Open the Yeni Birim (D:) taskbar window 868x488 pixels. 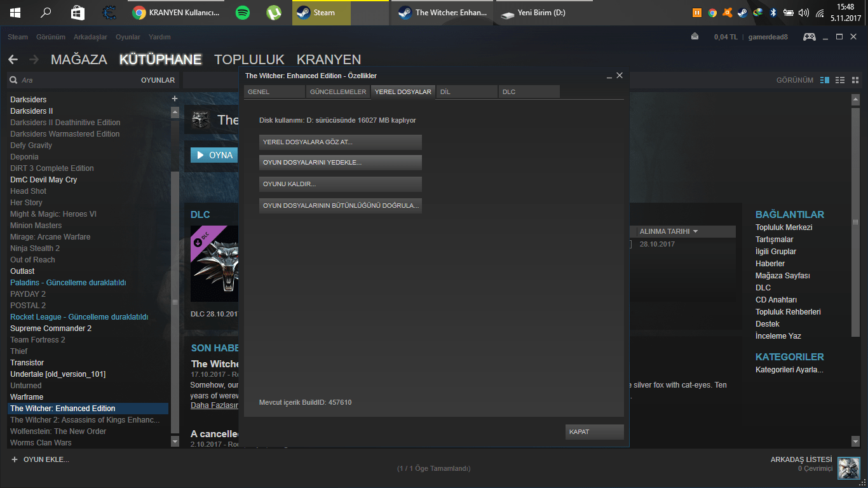(x=545, y=13)
